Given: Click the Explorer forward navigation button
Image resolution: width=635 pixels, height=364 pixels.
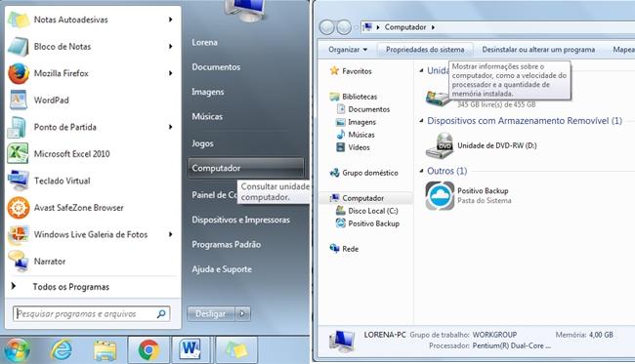Looking at the screenshot, I should point(344,27).
